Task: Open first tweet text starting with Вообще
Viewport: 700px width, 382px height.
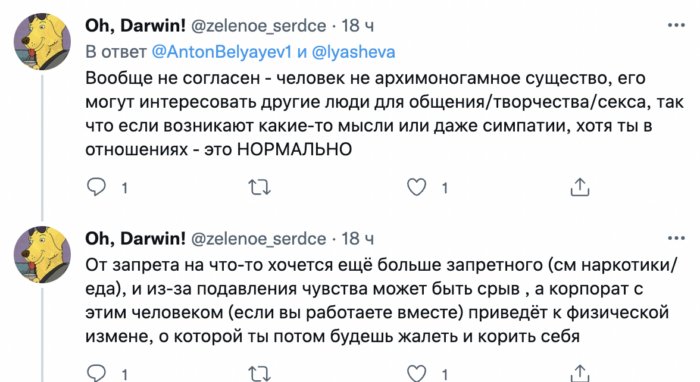Action: (x=384, y=114)
